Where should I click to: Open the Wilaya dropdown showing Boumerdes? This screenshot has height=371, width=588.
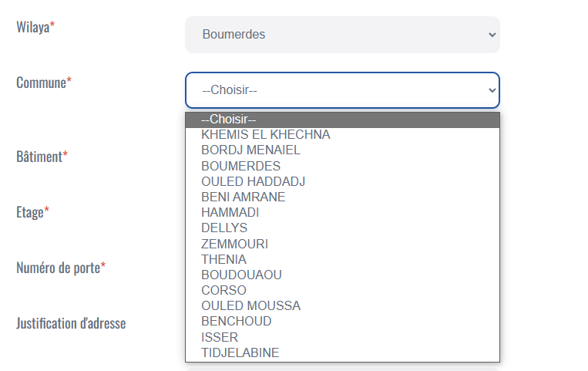pyautogui.click(x=341, y=35)
